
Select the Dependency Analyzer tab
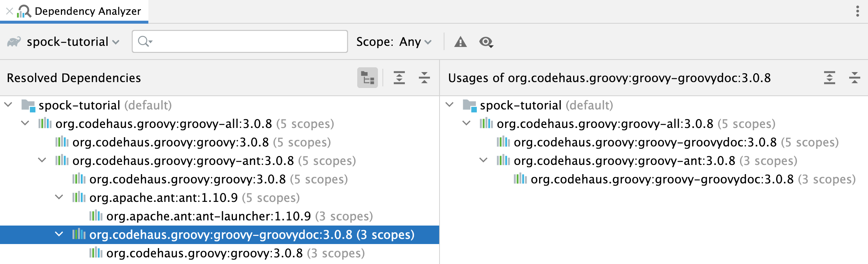[87, 11]
